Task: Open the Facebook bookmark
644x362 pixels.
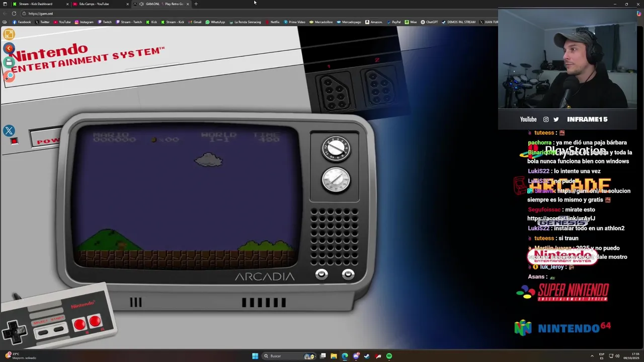Action: pyautogui.click(x=22, y=22)
